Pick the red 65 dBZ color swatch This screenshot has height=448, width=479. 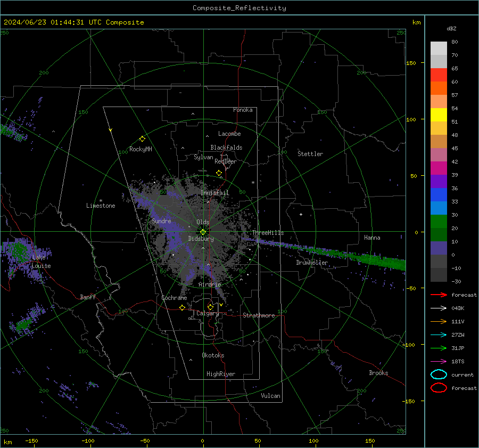pos(439,75)
